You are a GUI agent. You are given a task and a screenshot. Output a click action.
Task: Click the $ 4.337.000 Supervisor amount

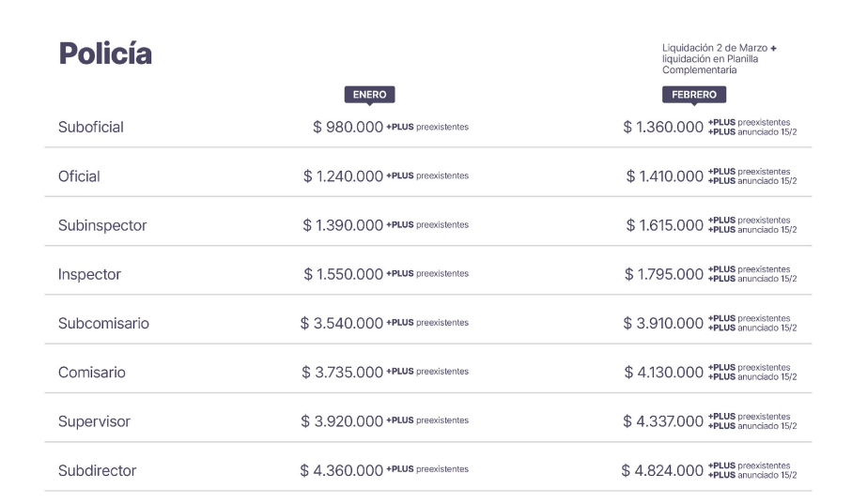pyautogui.click(x=663, y=421)
